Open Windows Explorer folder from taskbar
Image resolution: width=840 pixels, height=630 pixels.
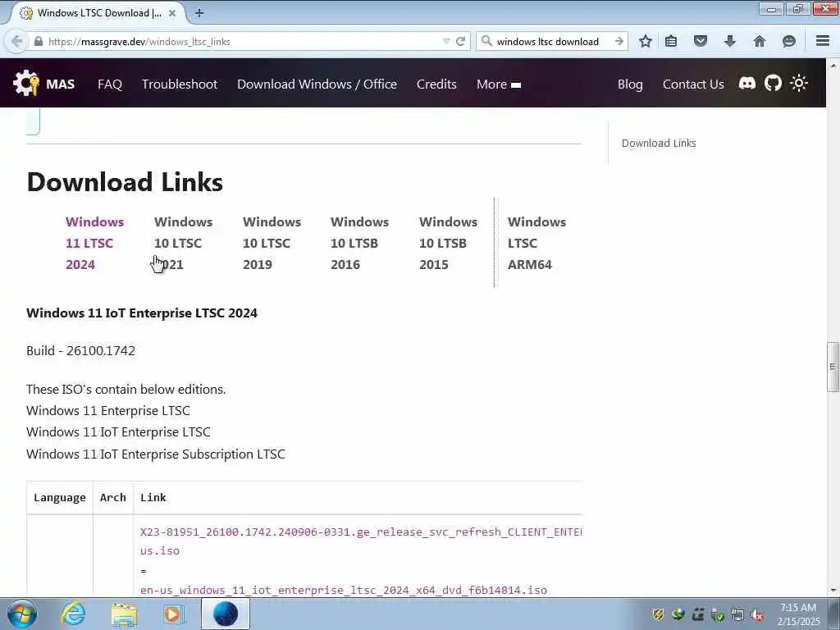(x=125, y=614)
